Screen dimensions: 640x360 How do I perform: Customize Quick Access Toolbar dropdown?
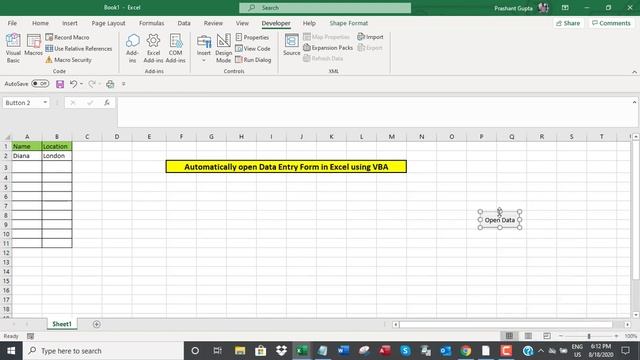(124, 84)
